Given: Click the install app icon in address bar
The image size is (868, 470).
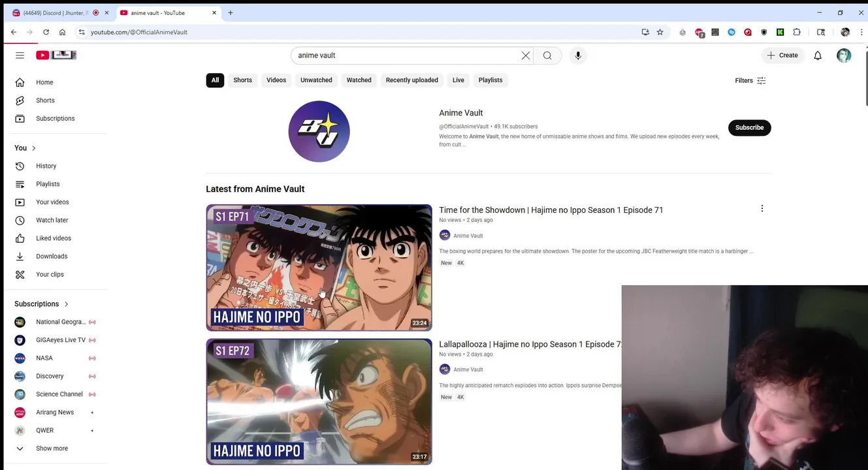Looking at the screenshot, I should pyautogui.click(x=645, y=32).
